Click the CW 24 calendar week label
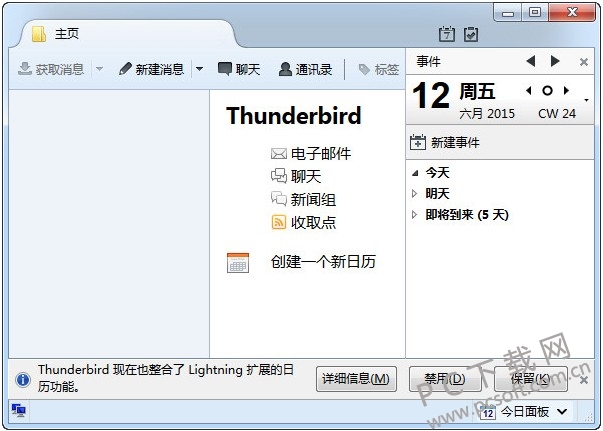The width and height of the screenshot is (603, 431). pos(557,113)
